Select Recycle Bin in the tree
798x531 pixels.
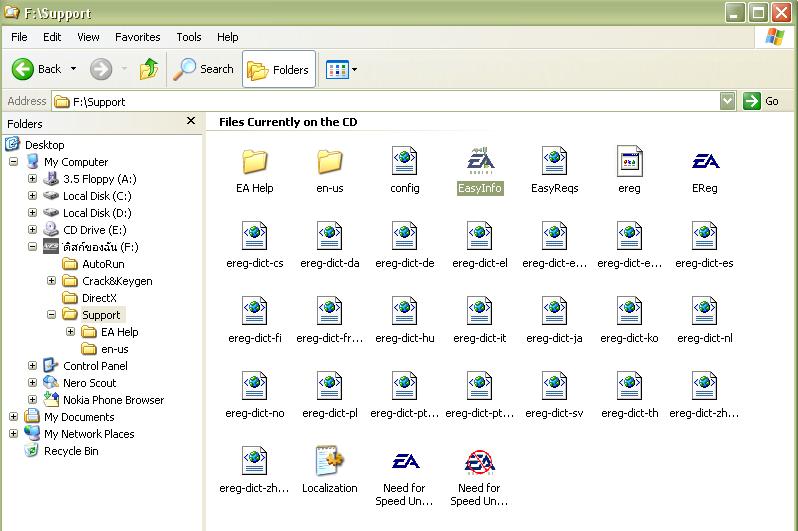71,451
